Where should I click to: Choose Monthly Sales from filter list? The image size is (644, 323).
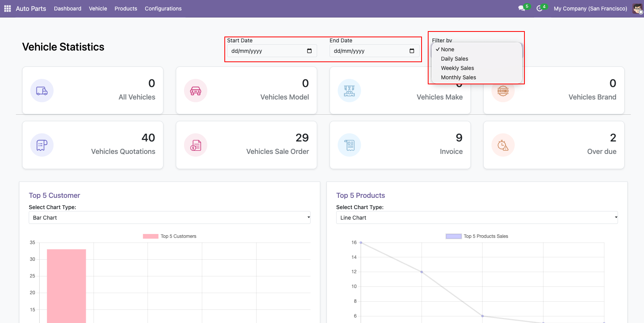tap(458, 77)
